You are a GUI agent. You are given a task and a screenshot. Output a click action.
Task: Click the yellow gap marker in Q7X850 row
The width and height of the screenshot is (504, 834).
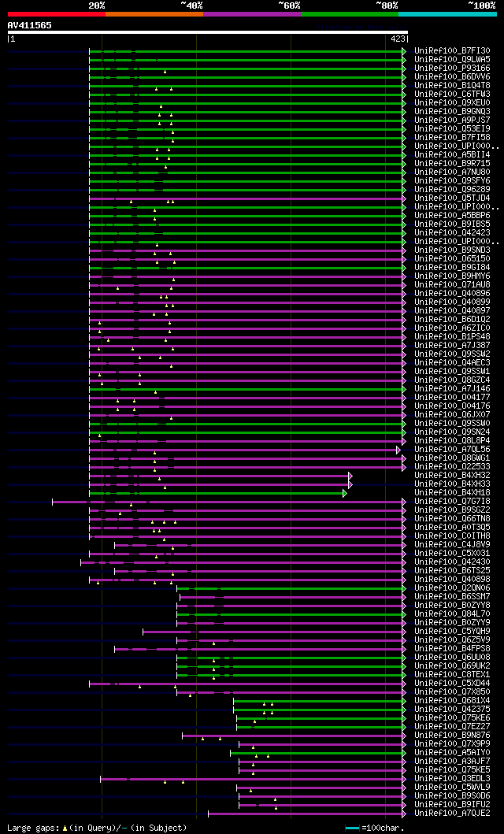coord(190,695)
